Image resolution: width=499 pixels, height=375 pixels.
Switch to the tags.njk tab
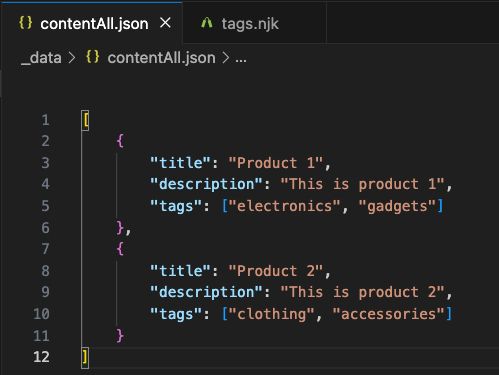tap(254, 23)
